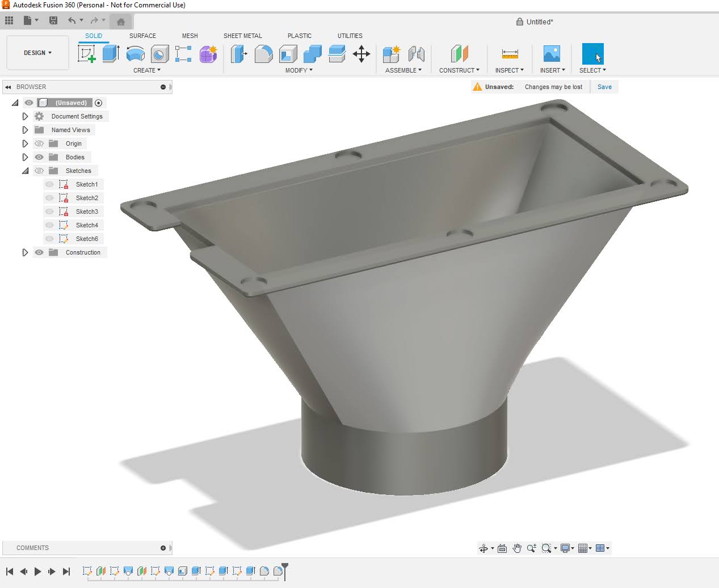Toggle Sketches folder visibility eye
The width and height of the screenshot is (719, 588).
[x=39, y=171]
